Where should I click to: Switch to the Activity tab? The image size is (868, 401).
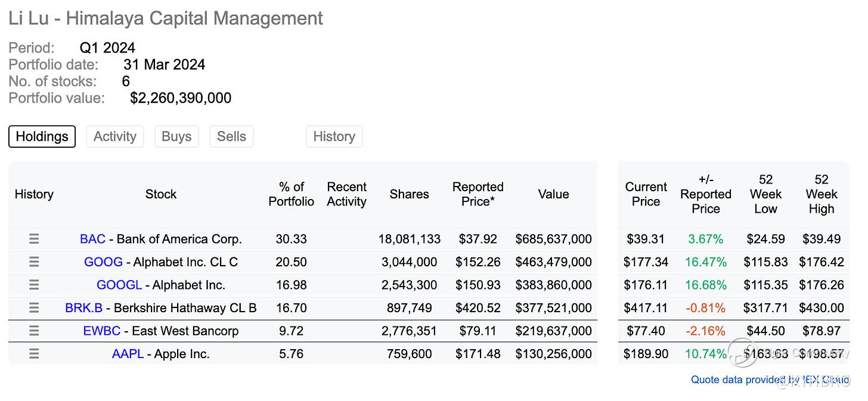click(x=115, y=136)
